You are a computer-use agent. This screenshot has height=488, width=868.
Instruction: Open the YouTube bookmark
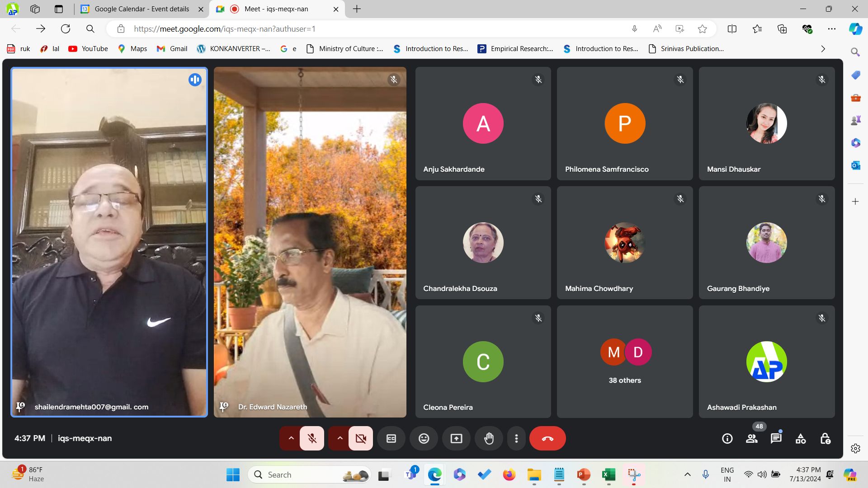coord(88,49)
